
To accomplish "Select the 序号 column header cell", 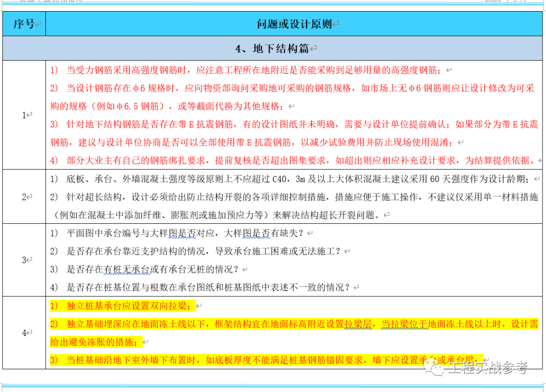I will point(24,24).
